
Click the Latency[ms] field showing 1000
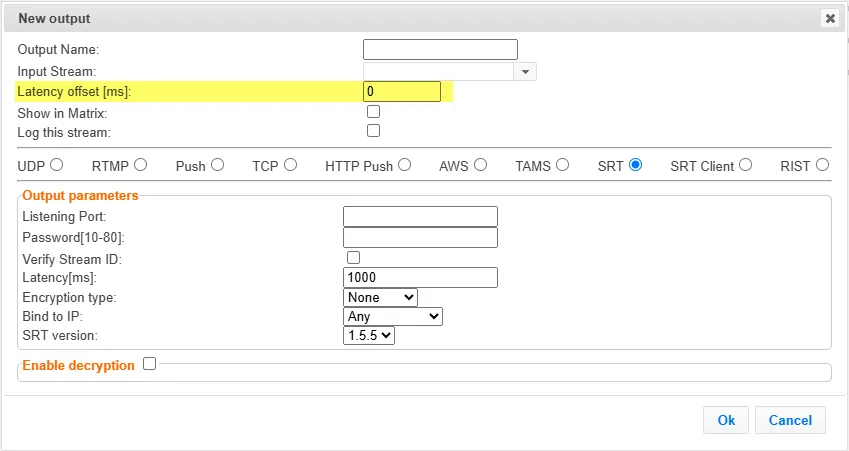point(420,277)
